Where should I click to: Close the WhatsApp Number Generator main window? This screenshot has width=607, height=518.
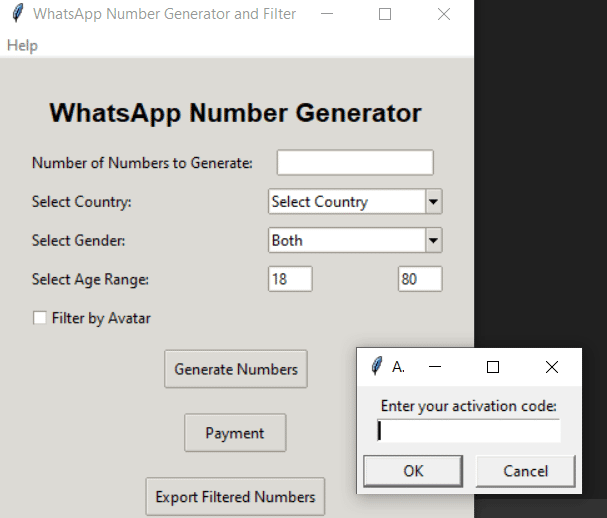444,14
